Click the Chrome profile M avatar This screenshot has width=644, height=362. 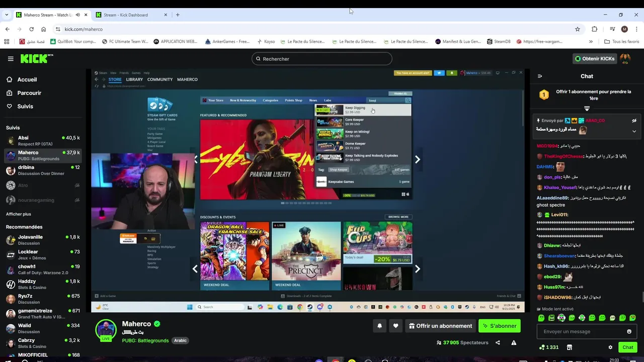[x=624, y=29]
